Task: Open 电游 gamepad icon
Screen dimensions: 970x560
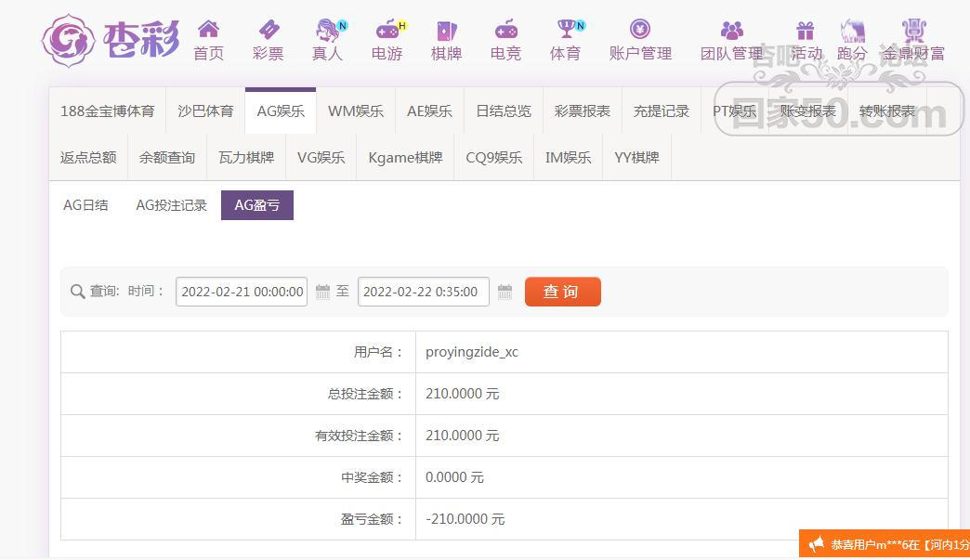Action: (389, 29)
